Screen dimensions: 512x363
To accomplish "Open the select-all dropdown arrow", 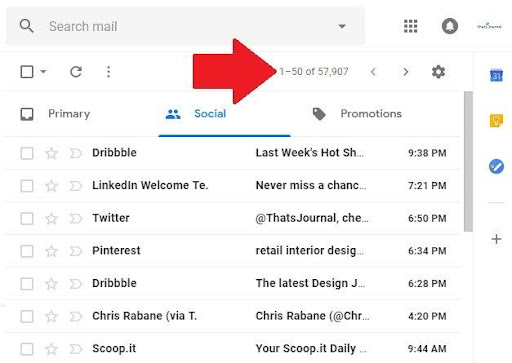I will pyautogui.click(x=43, y=71).
